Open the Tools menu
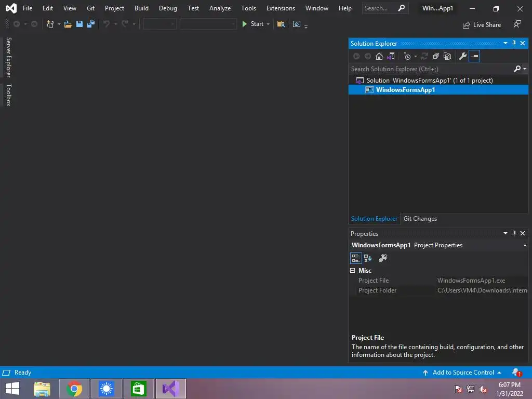Viewport: 532px width, 399px height. tap(248, 8)
